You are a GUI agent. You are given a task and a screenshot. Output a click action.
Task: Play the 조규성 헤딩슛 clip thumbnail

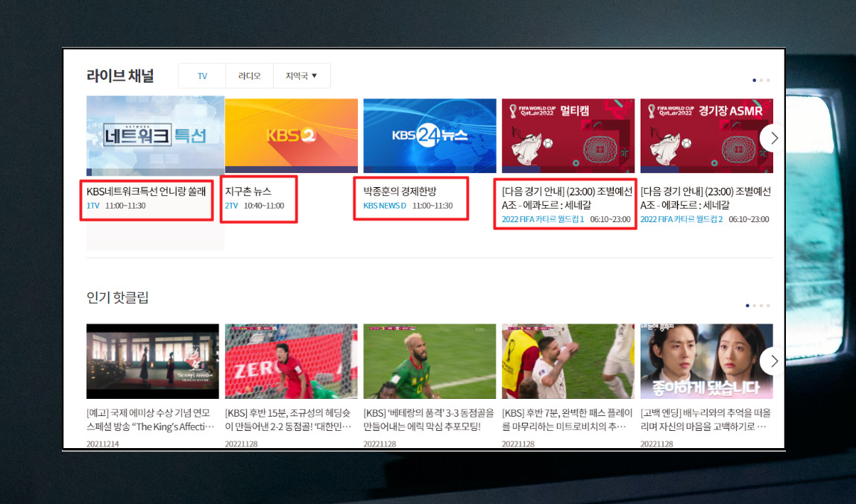point(291,361)
